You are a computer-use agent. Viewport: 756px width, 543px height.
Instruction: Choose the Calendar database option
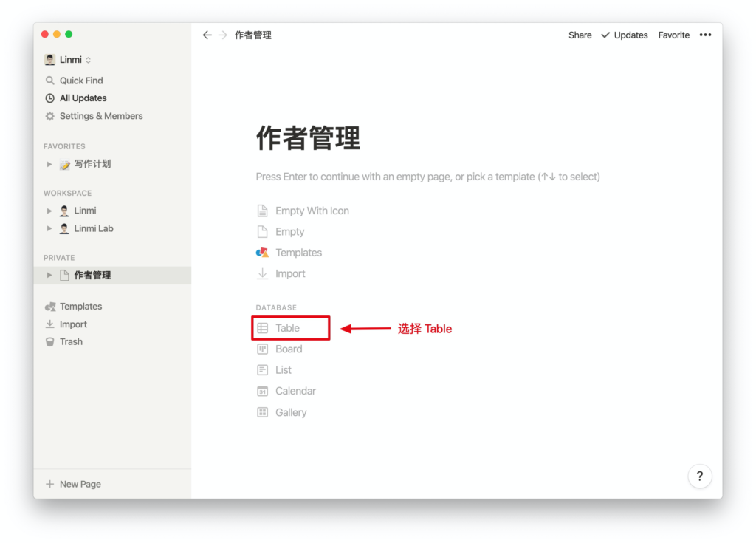click(x=295, y=391)
